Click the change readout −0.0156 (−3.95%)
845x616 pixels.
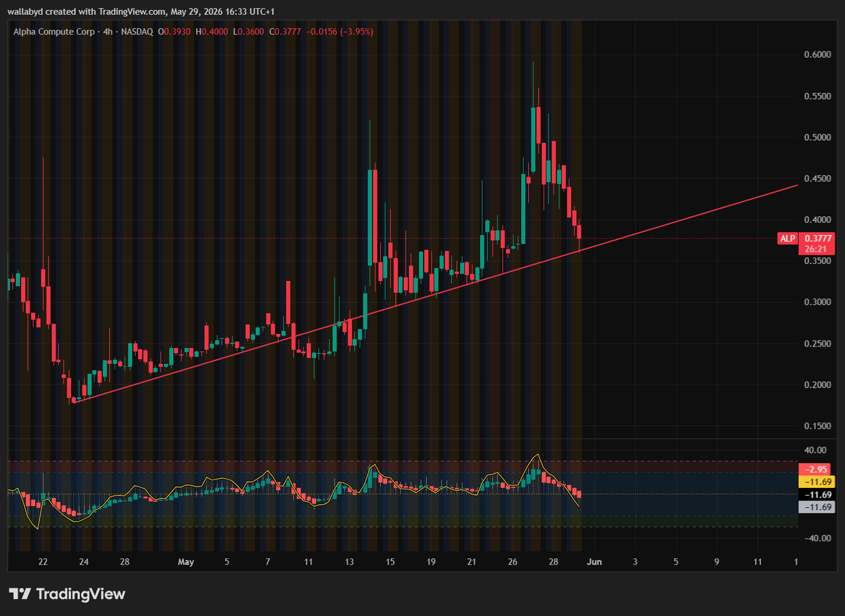(x=341, y=32)
